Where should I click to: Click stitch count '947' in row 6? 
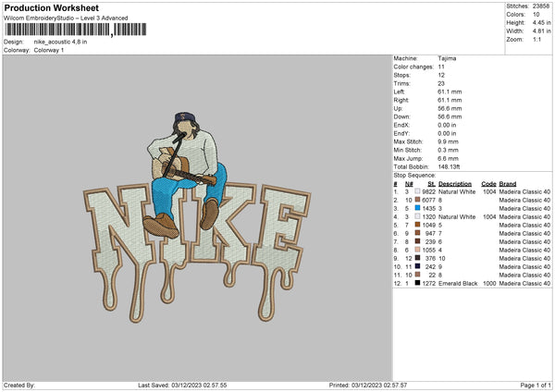(x=430, y=233)
